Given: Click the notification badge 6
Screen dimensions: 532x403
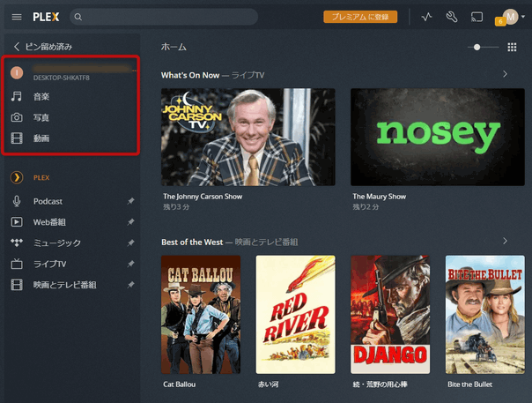Looking at the screenshot, I should [x=500, y=22].
